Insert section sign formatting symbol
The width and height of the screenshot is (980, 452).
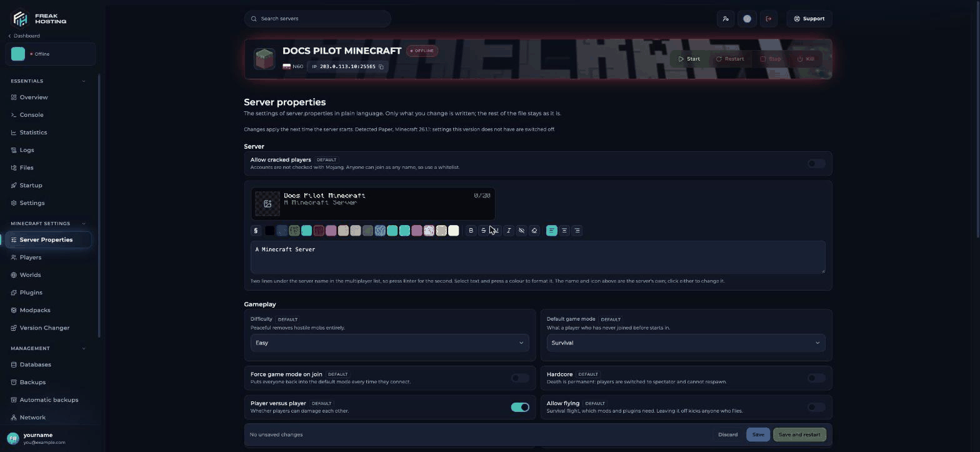(x=256, y=231)
